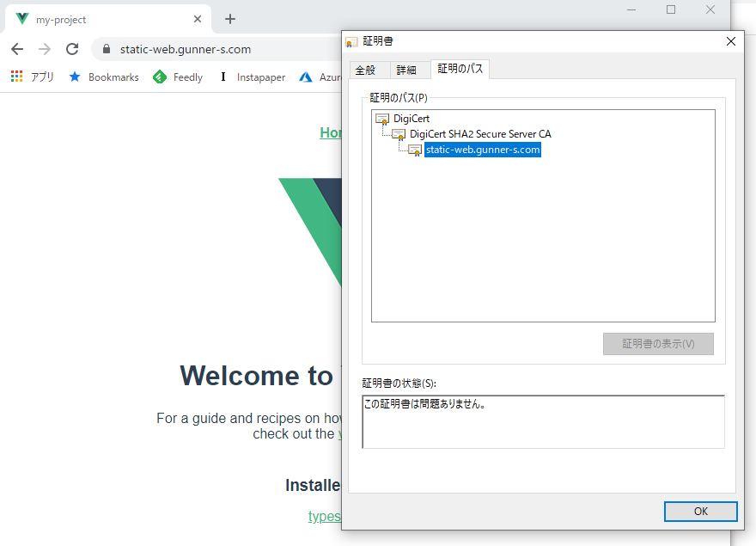Screen dimensions: 756x546
Task: Minimize the Chrome browser window
Action: 631,9
